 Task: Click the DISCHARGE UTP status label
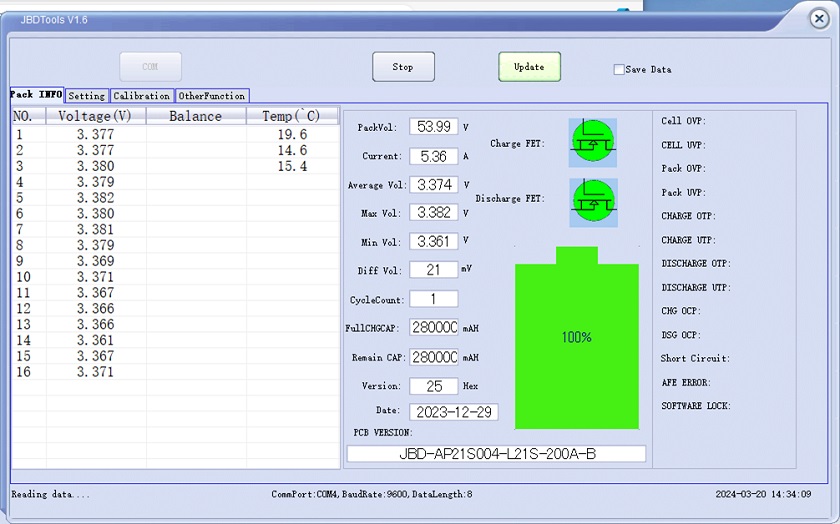tap(696, 288)
